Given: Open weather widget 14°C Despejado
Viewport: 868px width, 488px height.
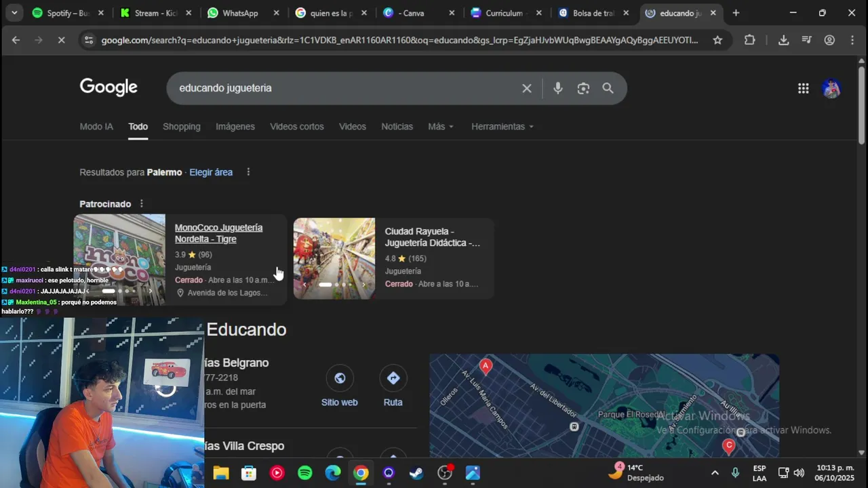Looking at the screenshot, I should [x=636, y=472].
